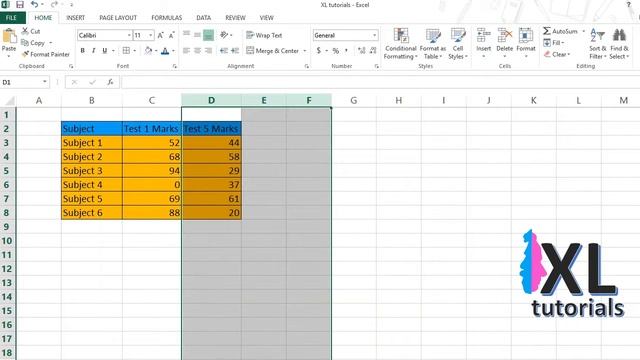Image resolution: width=640 pixels, height=360 pixels.
Task: Click the Redo arrow icon
Action: tap(54, 4)
